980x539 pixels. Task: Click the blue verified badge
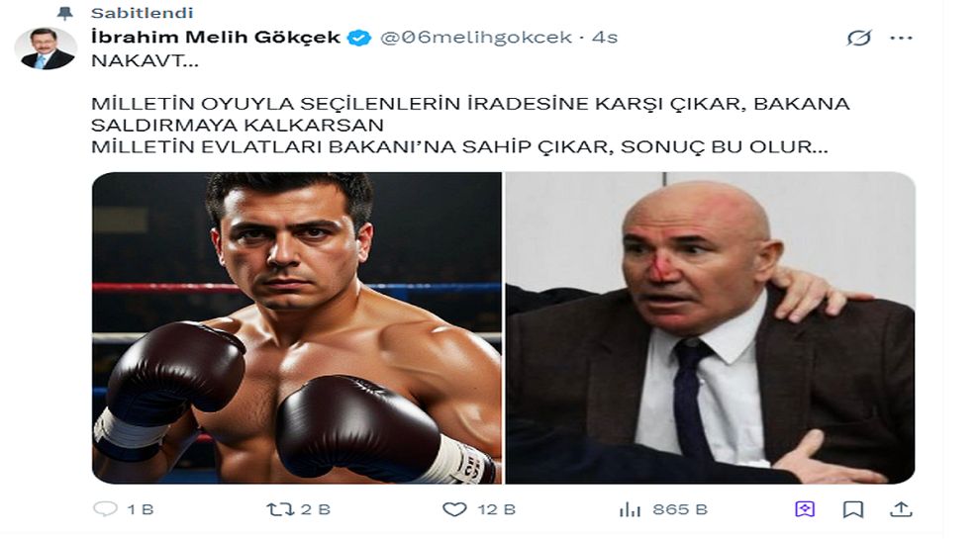(358, 39)
